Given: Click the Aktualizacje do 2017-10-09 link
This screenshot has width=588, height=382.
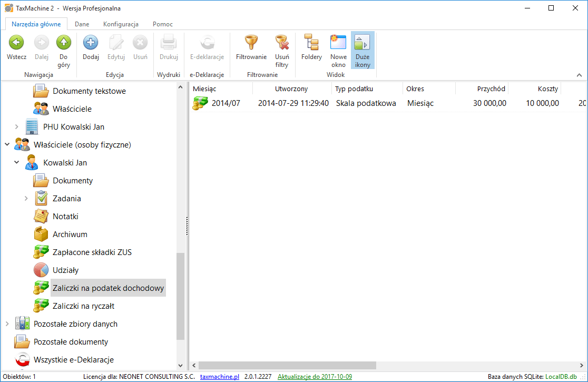Looking at the screenshot, I should [315, 377].
